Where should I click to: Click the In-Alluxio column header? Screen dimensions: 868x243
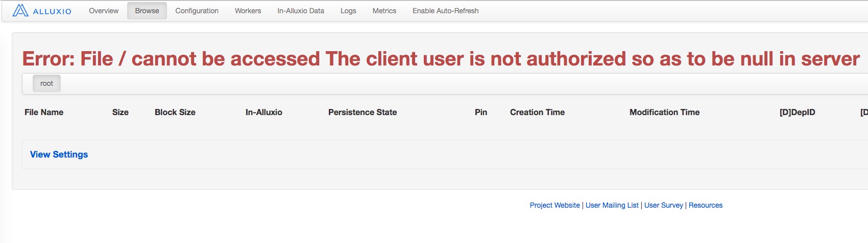(x=263, y=112)
